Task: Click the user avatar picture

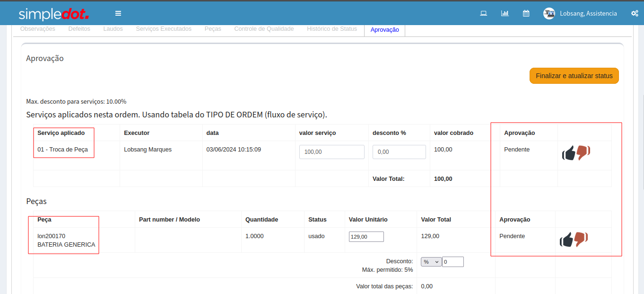Action: [549, 13]
